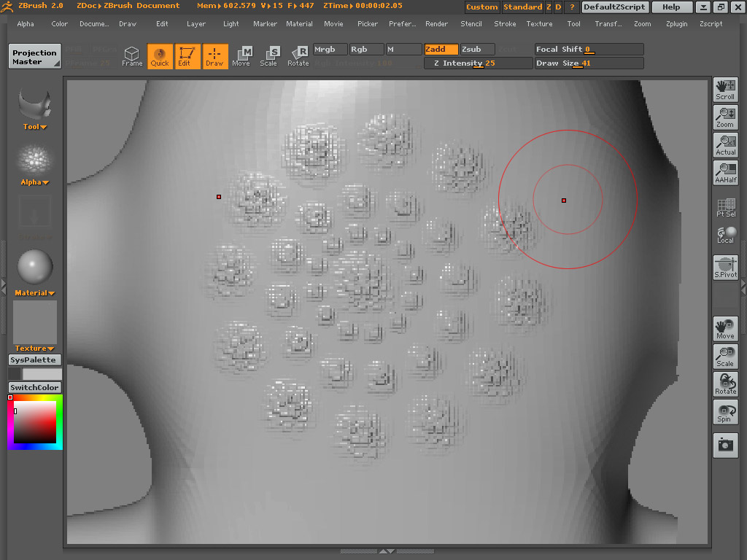Click the SysPalette button
The image size is (747, 560).
pyautogui.click(x=35, y=360)
